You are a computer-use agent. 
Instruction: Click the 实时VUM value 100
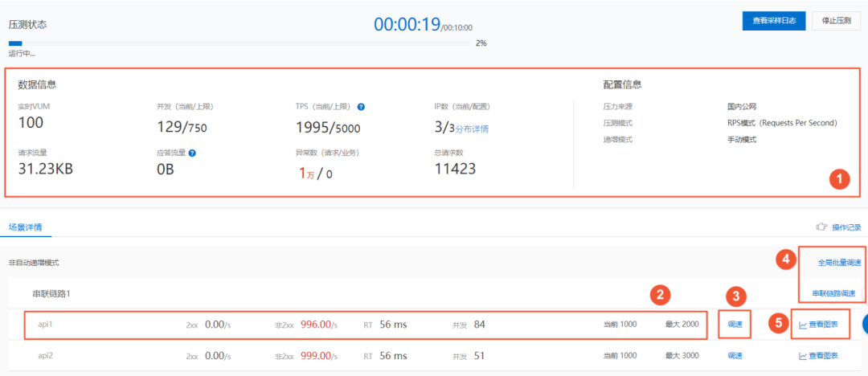click(31, 123)
